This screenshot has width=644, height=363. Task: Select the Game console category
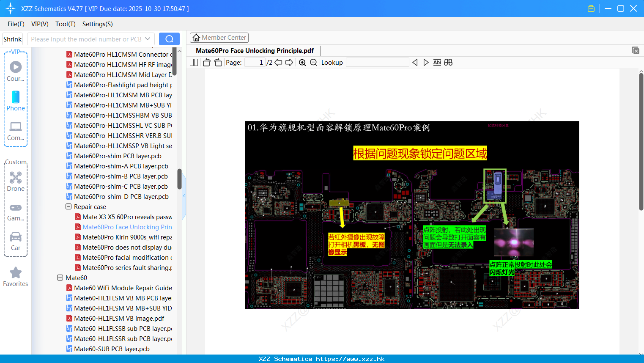click(16, 212)
